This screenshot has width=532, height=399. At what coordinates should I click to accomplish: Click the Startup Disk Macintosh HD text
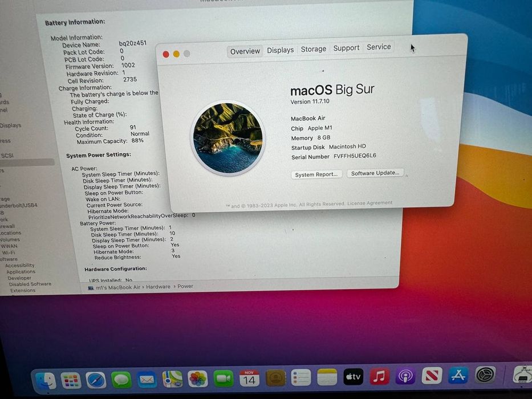click(328, 147)
